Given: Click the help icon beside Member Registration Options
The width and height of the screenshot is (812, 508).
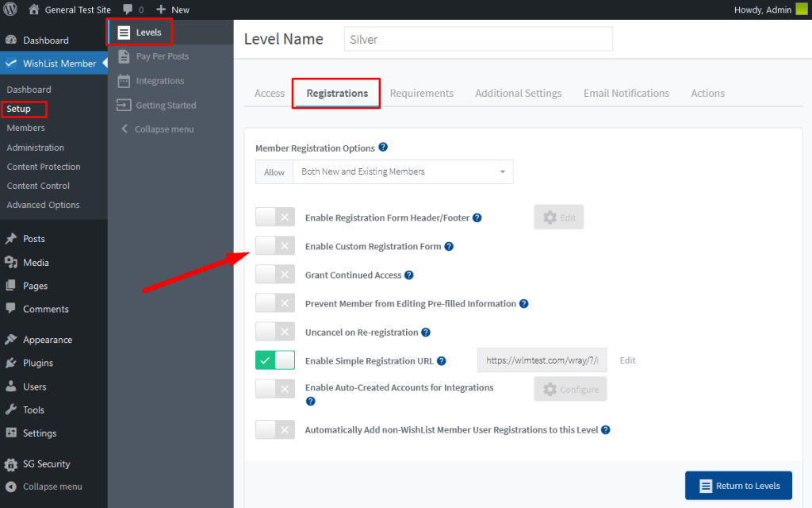Looking at the screenshot, I should (x=383, y=148).
